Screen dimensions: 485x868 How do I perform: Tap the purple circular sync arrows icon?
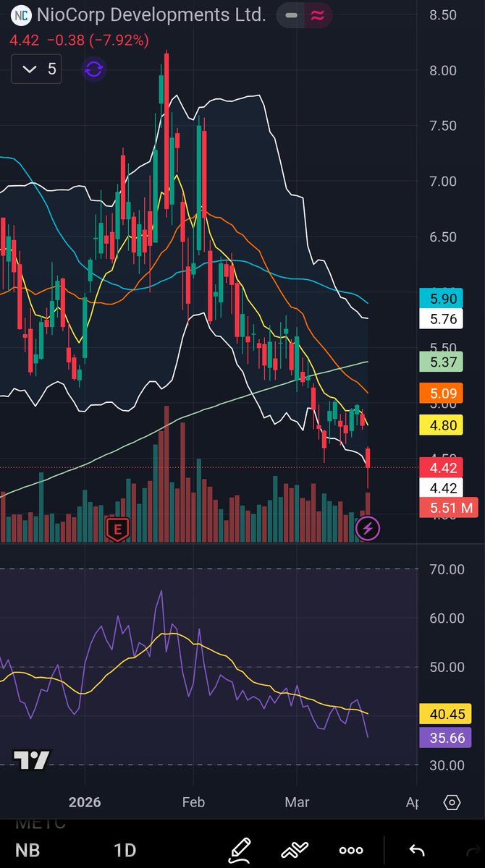tap(94, 69)
